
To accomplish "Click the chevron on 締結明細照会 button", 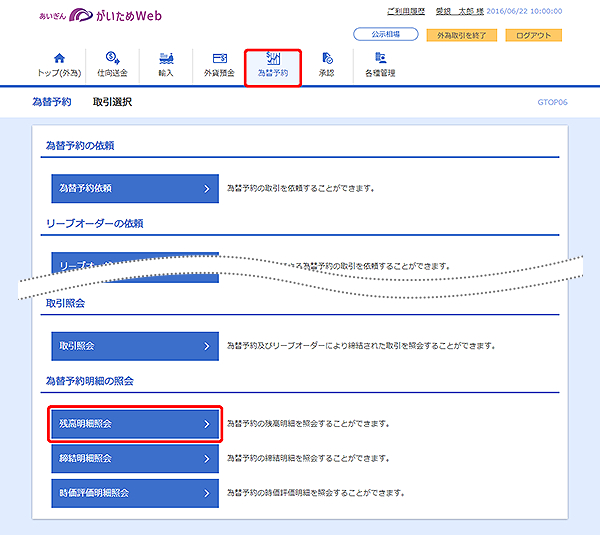I will pos(207,458).
